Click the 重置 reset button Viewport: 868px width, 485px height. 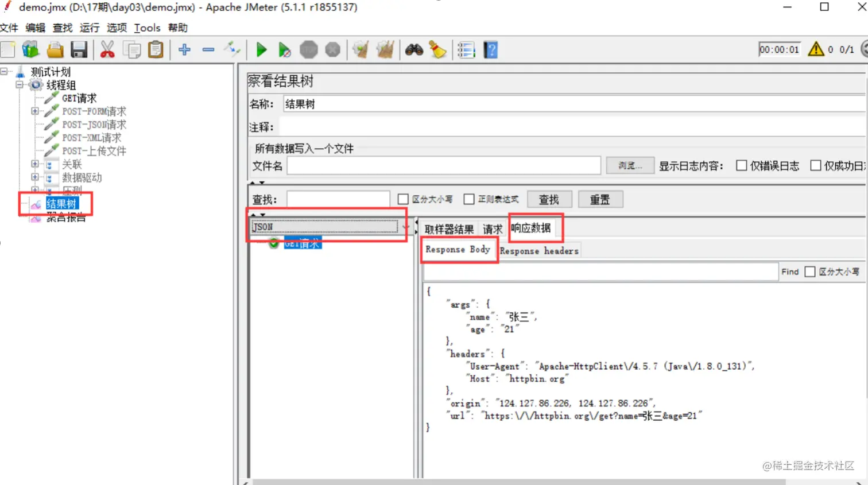tap(600, 200)
